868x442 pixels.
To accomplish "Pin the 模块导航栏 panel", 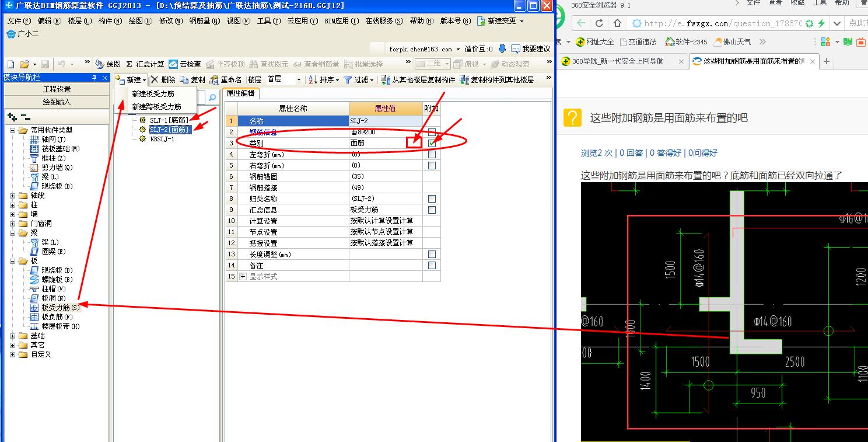I will [x=94, y=78].
